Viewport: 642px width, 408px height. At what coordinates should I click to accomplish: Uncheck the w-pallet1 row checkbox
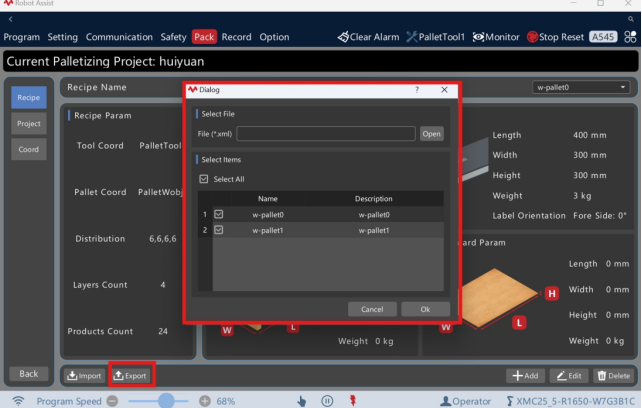[219, 230]
